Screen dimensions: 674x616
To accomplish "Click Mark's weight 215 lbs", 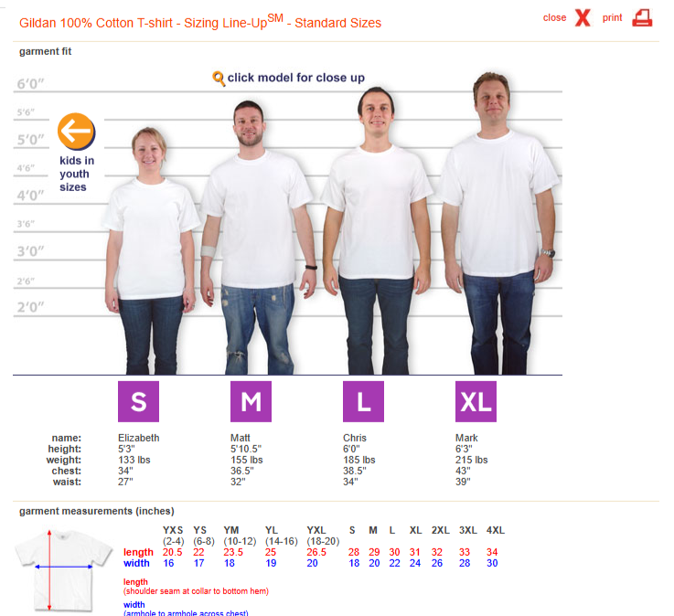I will [472, 460].
